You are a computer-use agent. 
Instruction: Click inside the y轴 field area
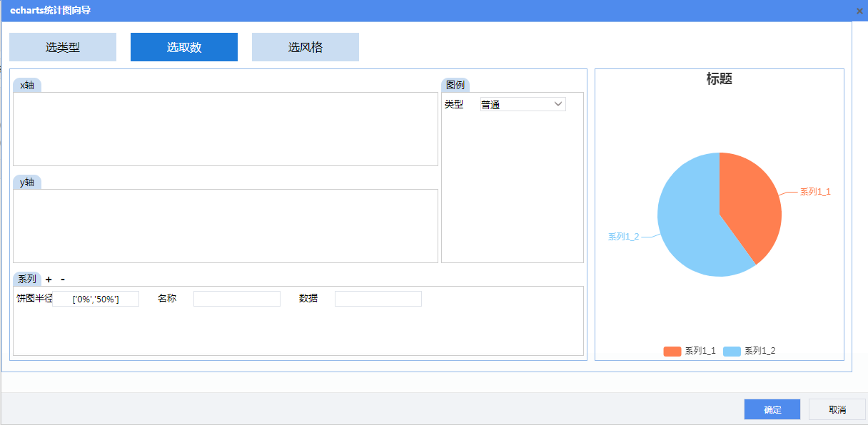point(226,226)
